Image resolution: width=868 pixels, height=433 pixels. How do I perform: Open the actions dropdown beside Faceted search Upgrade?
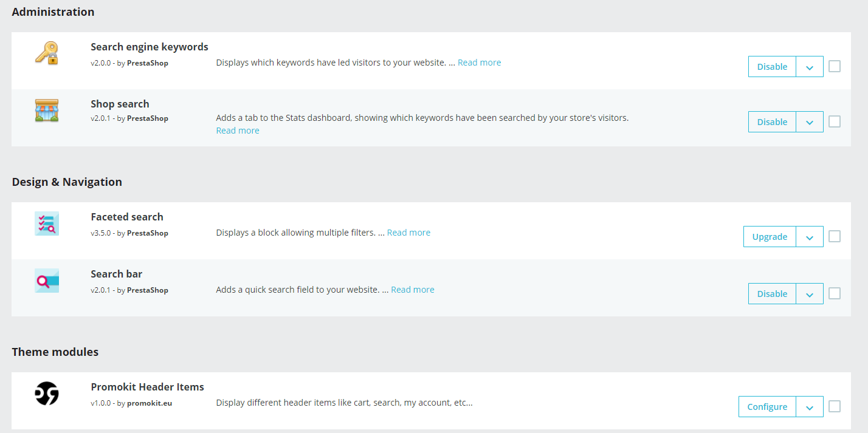(810, 237)
